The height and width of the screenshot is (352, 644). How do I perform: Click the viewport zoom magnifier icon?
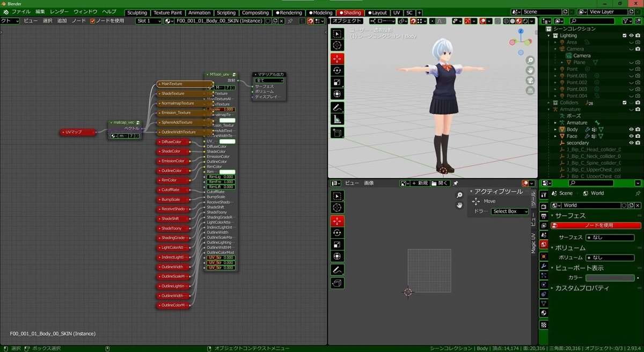(530, 60)
